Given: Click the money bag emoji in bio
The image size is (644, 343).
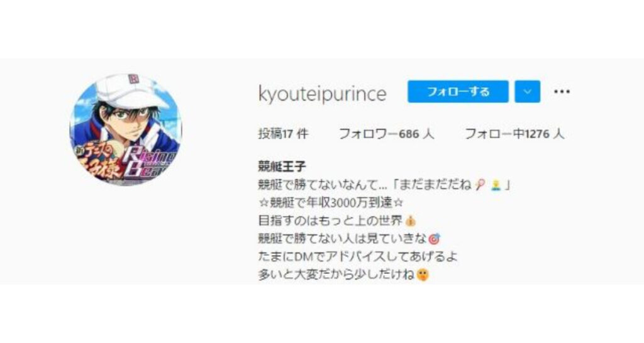Looking at the screenshot, I should tap(410, 221).
